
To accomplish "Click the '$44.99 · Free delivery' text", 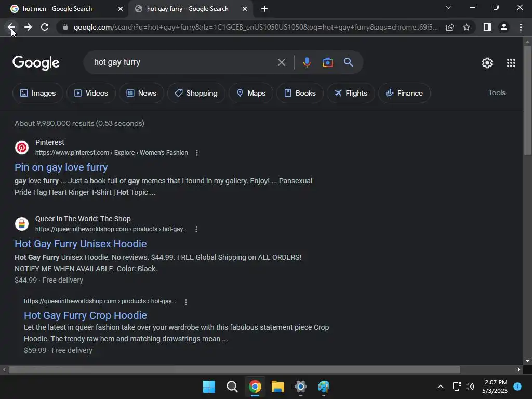I will [49, 280].
